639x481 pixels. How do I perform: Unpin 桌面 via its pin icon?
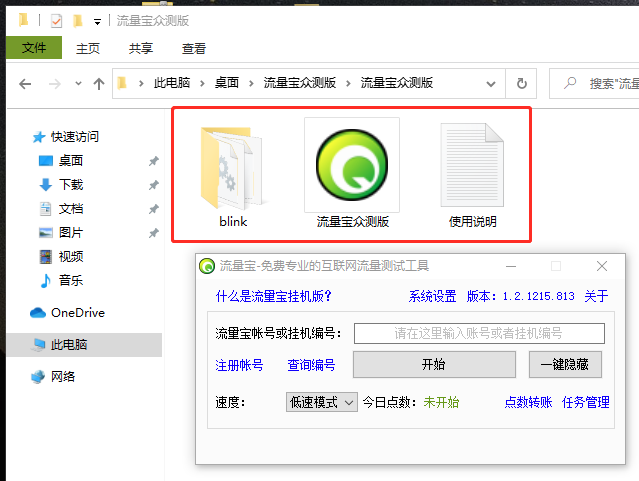[x=153, y=161]
